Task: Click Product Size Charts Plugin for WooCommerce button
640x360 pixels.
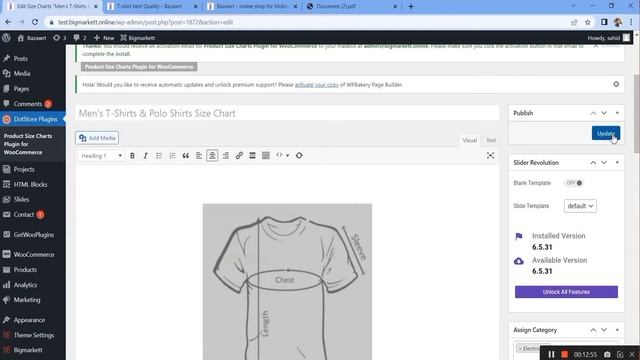Action: [139, 67]
